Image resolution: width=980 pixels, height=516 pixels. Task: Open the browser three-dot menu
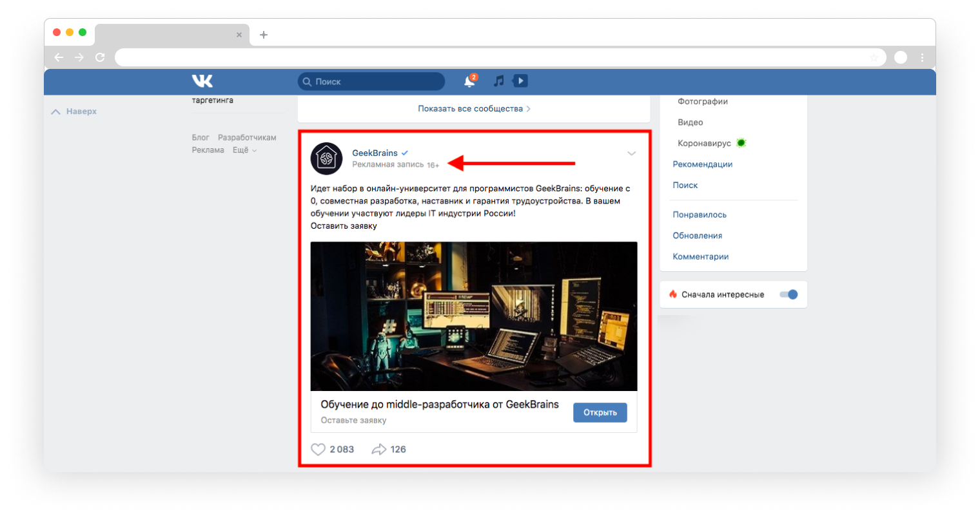click(923, 57)
